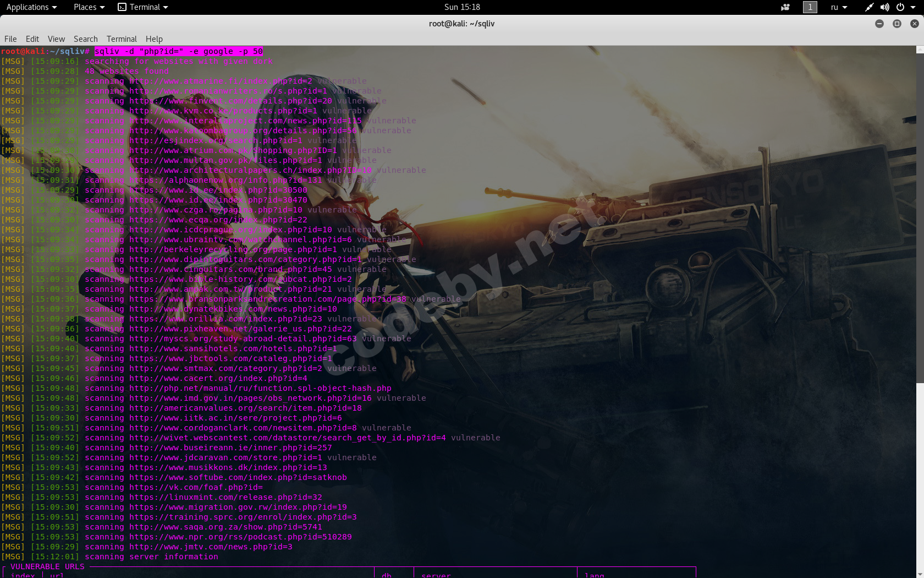Open the Help menu
Screen dimensions: 924x578
click(154, 39)
